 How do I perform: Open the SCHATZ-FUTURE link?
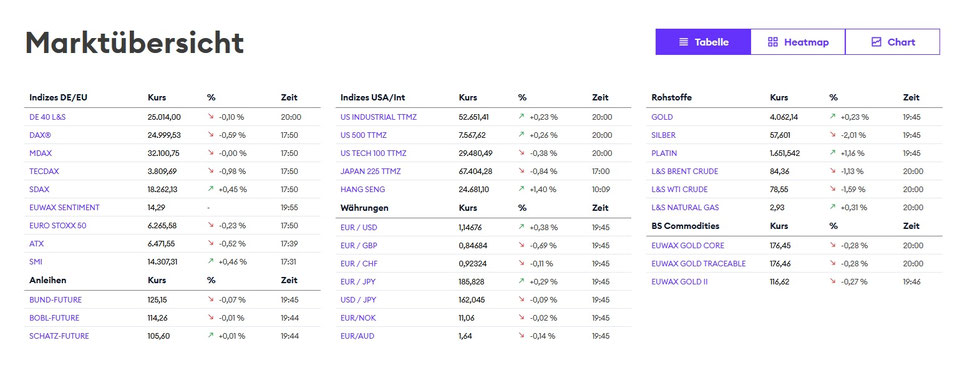point(59,336)
